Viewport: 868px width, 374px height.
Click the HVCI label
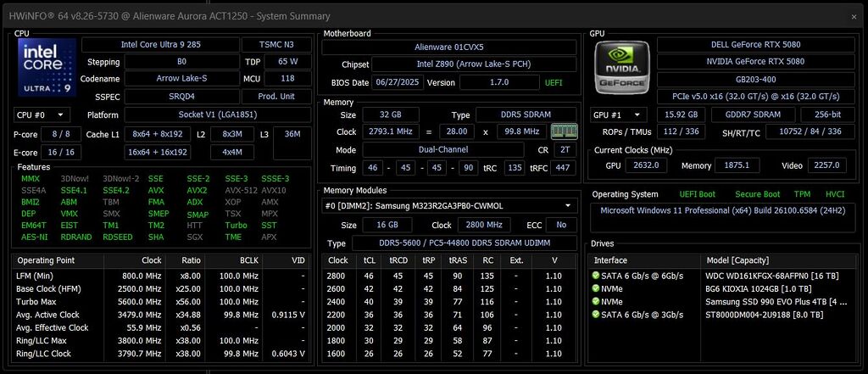pos(835,194)
